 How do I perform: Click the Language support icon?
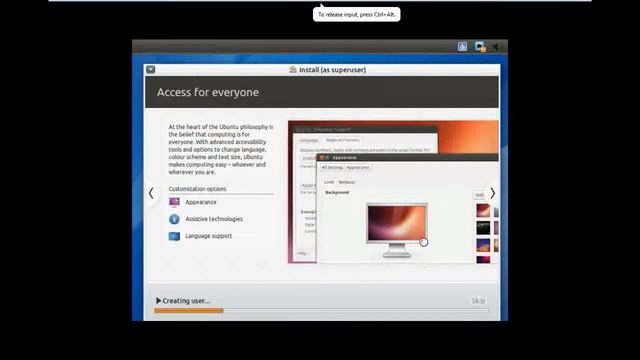point(174,236)
